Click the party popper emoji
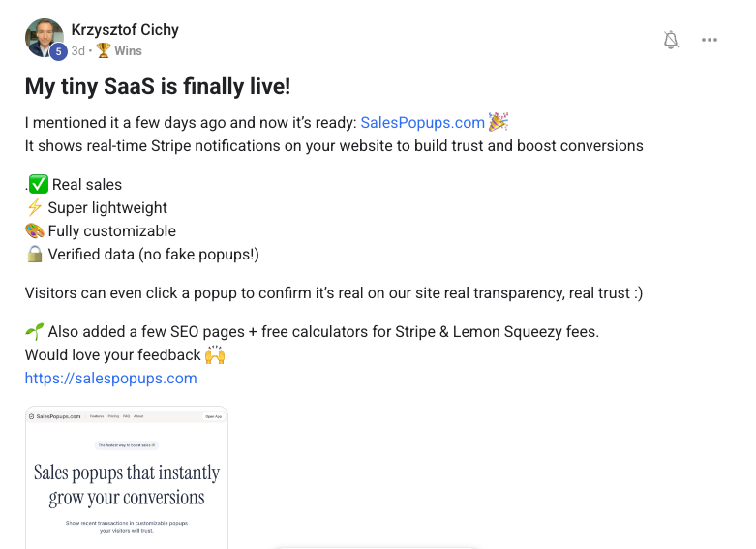This screenshot has width=756, height=549. 499,122
